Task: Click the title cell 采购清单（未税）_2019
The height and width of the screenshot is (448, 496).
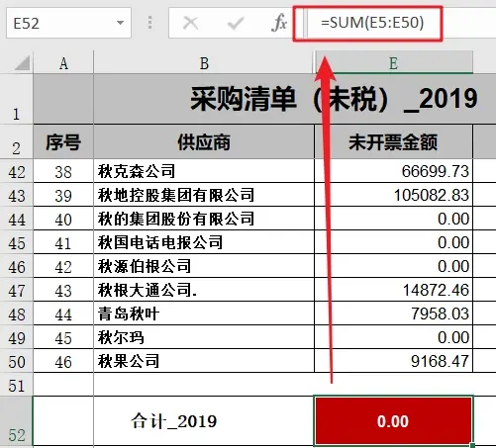Action: [295, 99]
